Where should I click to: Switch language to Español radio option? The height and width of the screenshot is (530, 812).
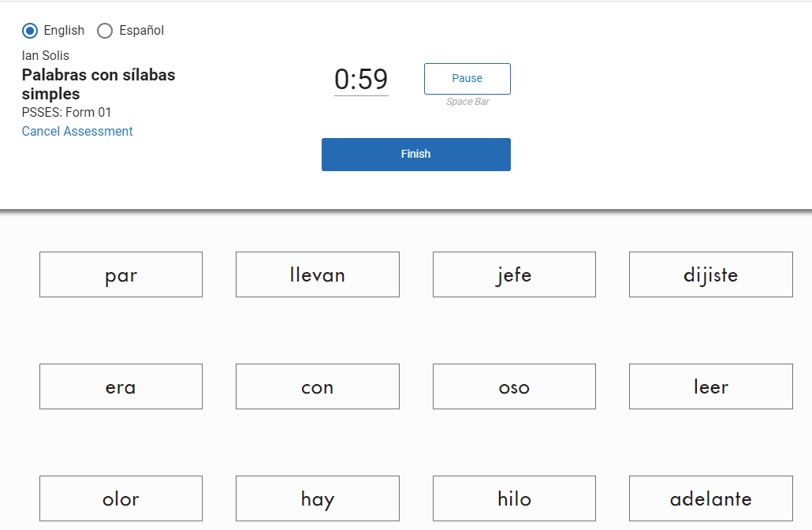(x=105, y=31)
